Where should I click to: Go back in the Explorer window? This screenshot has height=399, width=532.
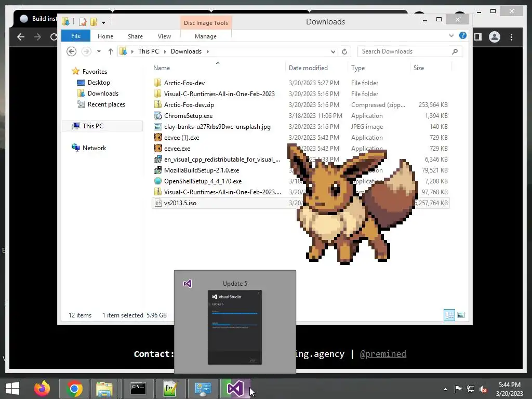click(x=71, y=51)
